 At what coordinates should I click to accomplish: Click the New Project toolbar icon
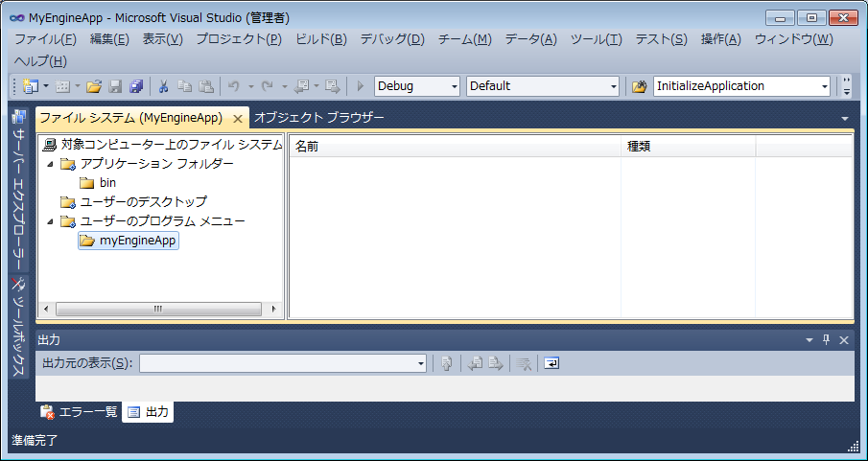coord(30,86)
